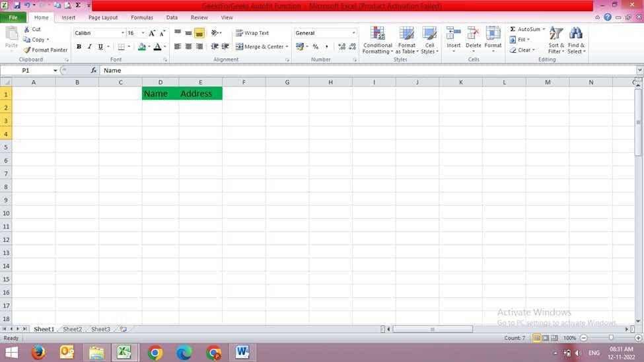The width and height of the screenshot is (644, 362).
Task: Click the Format Painter icon
Action: [x=27, y=50]
